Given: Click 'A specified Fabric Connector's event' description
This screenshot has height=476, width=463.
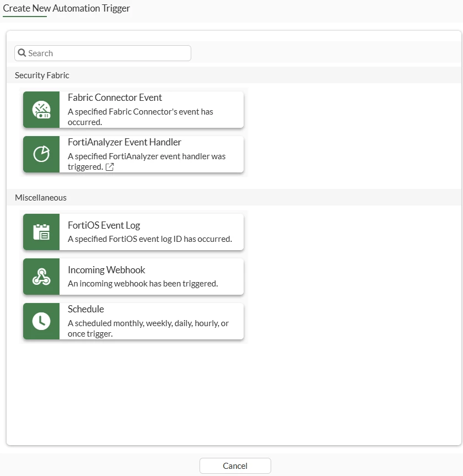Looking at the screenshot, I should click(x=141, y=117).
